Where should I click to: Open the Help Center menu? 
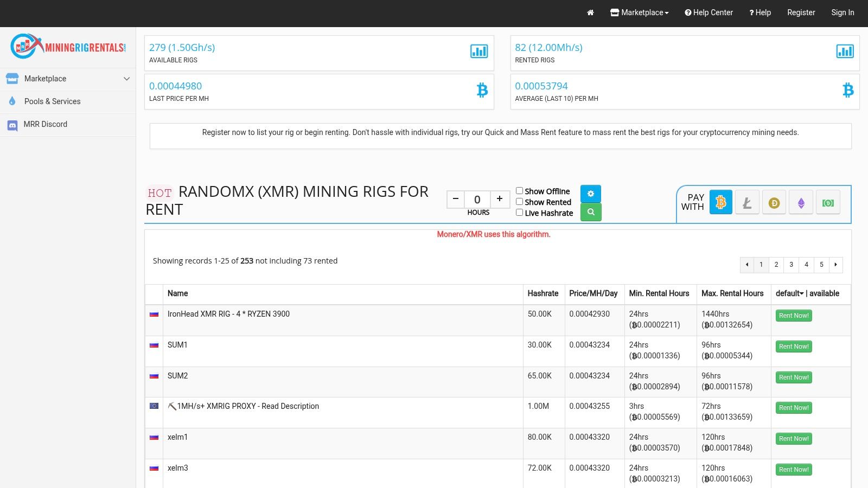click(709, 12)
